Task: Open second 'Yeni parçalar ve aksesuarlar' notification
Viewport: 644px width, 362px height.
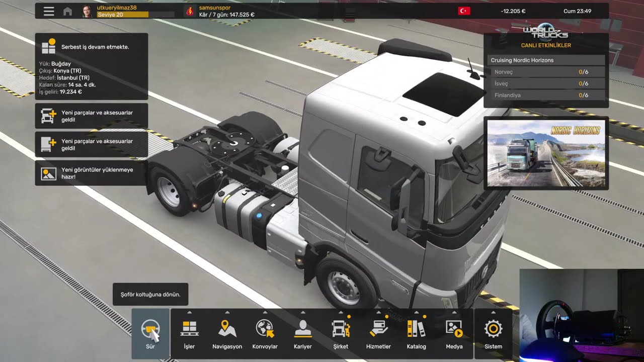Action: click(x=92, y=144)
